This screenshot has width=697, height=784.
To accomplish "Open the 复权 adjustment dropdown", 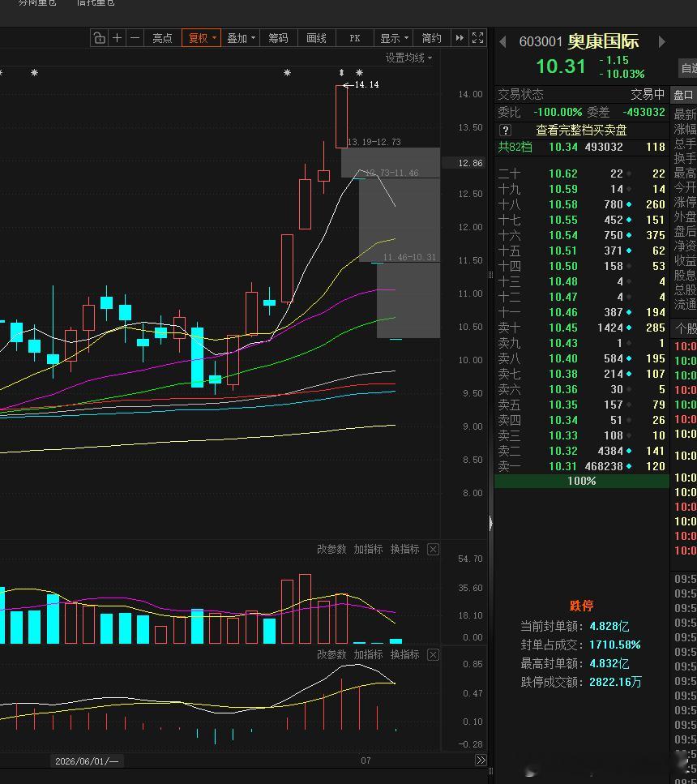I will click(202, 38).
